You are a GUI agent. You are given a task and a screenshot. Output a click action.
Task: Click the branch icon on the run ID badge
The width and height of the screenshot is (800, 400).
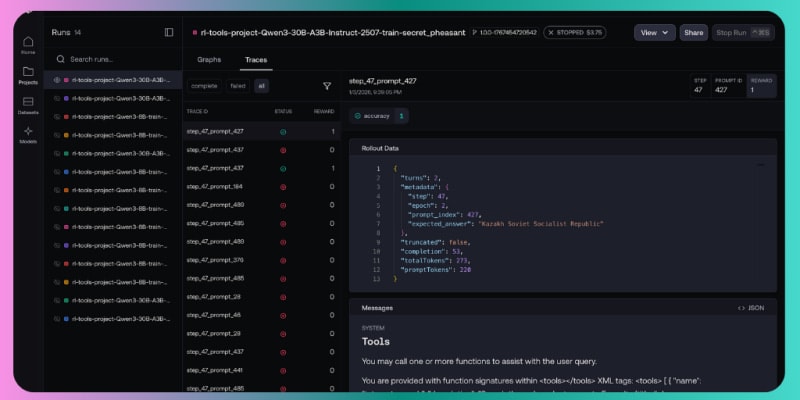474,33
